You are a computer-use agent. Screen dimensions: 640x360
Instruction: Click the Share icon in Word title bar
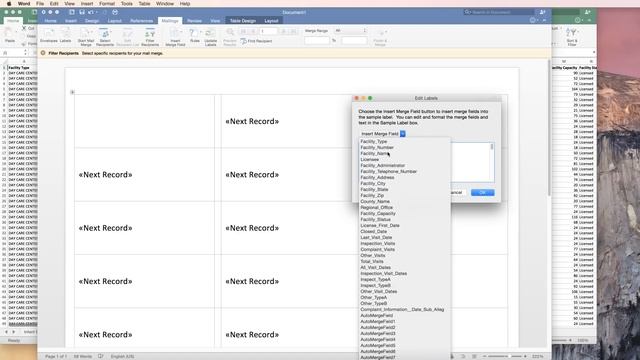click(x=542, y=12)
